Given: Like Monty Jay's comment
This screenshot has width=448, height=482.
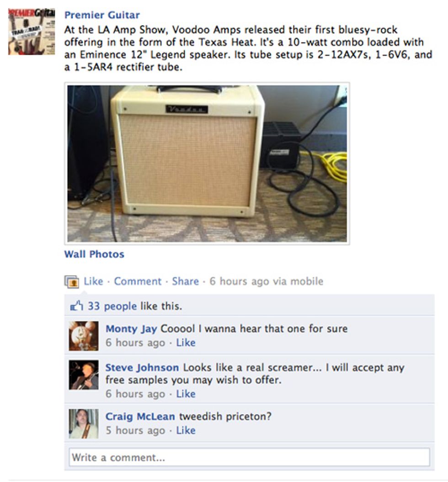Looking at the screenshot, I should coord(186,343).
